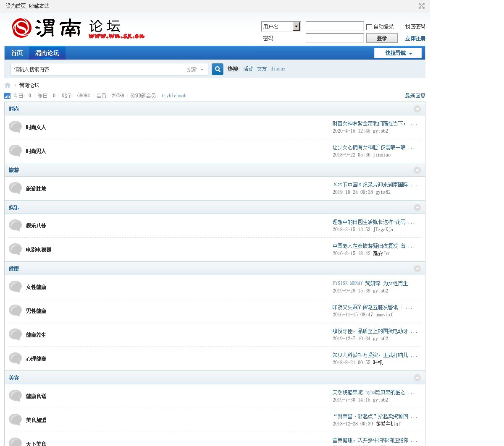Click the home breadcrumb icon
The image size is (504, 446).
click(8, 85)
